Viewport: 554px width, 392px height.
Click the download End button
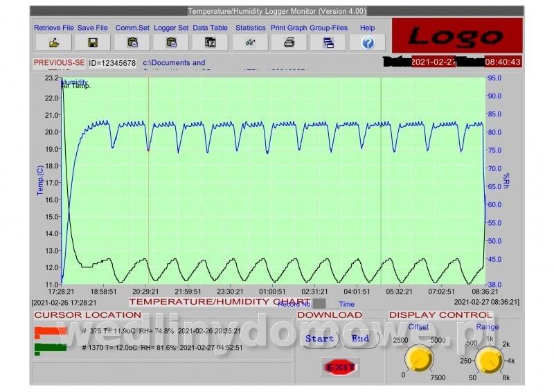[x=360, y=339]
